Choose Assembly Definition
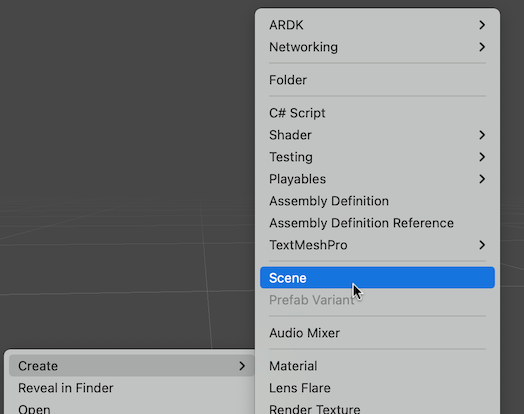Screen dimensions: 524x414 (377, 201)
